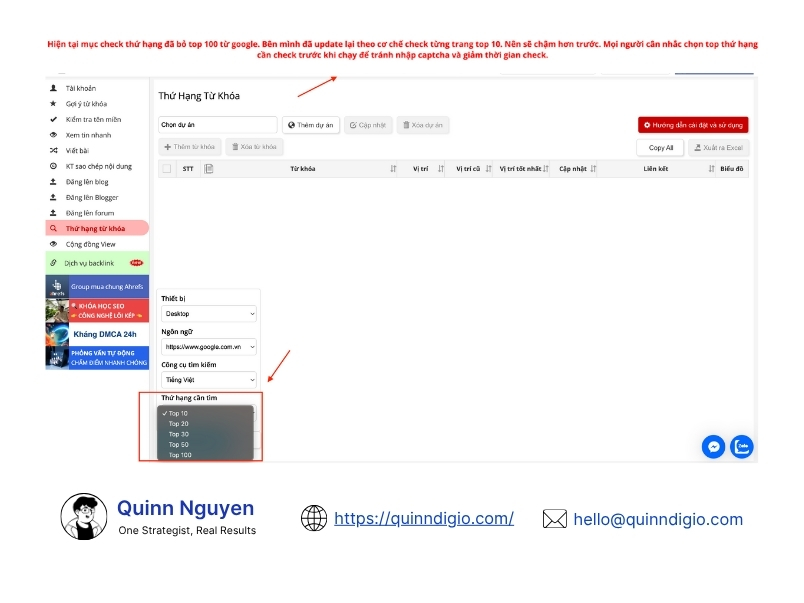Click the checkmark icon for Kiểm tra tên miền
804x603 pixels.
[53, 119]
